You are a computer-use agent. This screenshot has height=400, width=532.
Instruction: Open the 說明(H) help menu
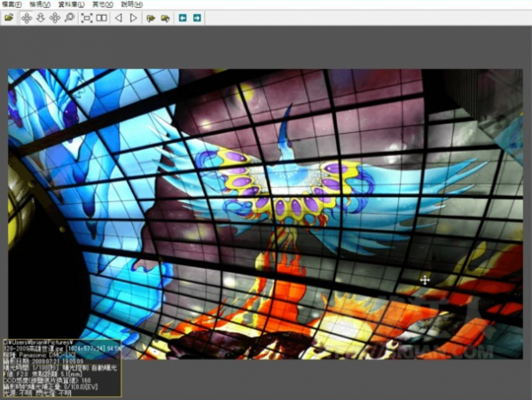tap(133, 4)
